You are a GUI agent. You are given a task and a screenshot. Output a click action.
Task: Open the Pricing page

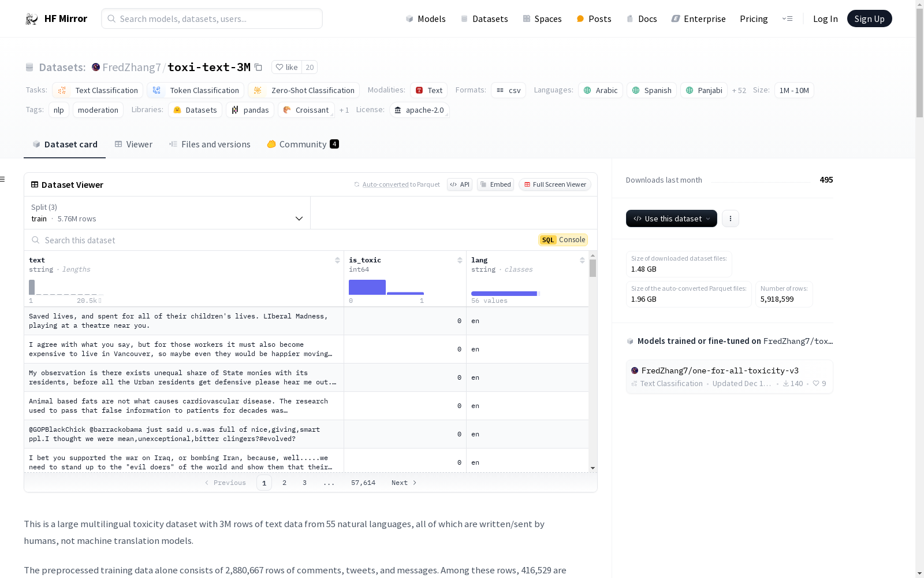[x=754, y=18]
